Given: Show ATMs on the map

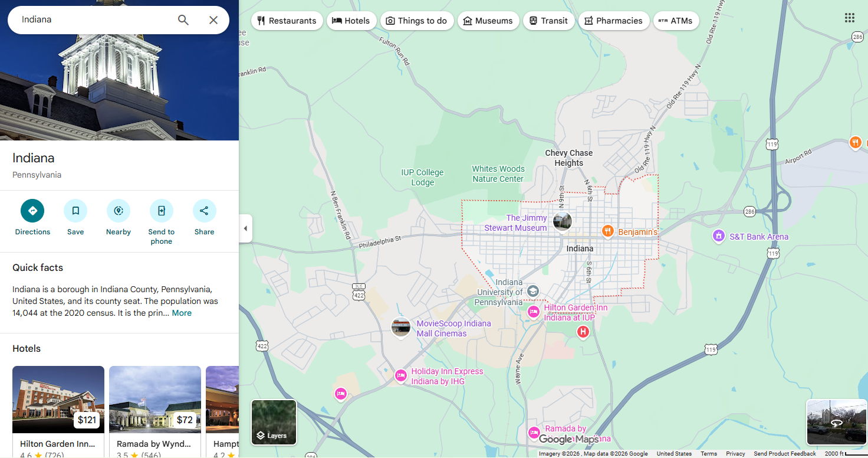Looking at the screenshot, I should pos(676,21).
